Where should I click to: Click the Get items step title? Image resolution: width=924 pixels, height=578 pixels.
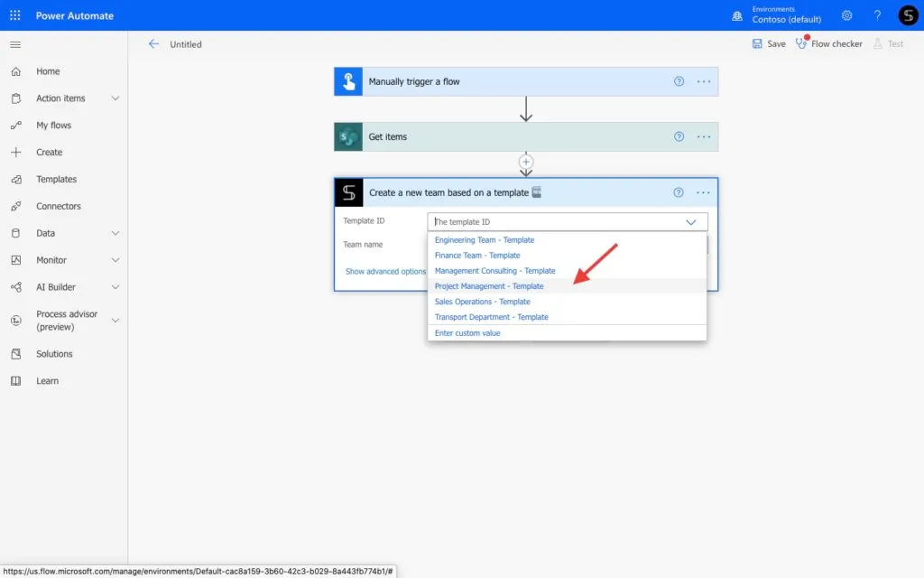pyautogui.click(x=388, y=137)
